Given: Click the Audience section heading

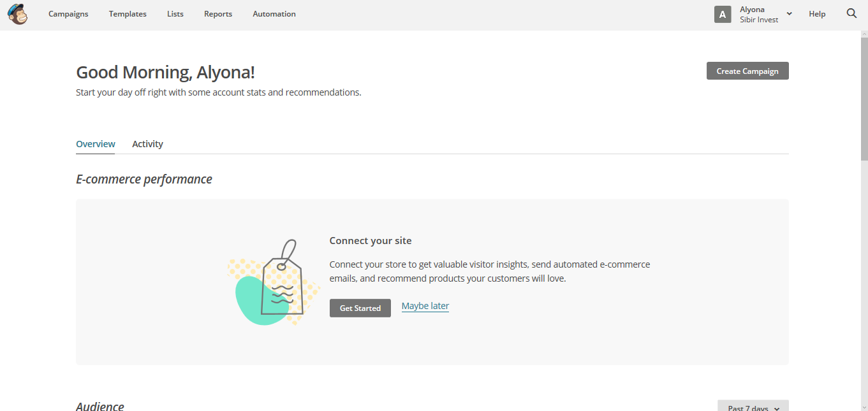Looking at the screenshot, I should click(100, 406).
